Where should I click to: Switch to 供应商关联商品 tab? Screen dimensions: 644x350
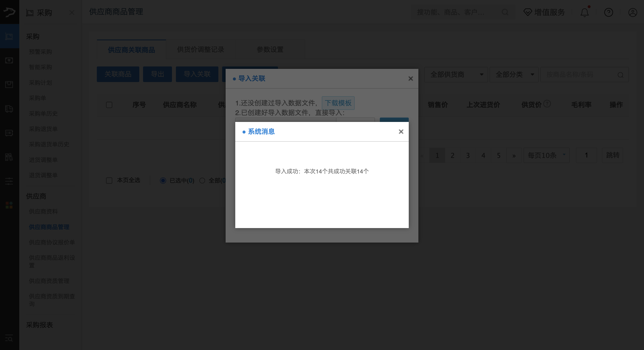click(x=131, y=50)
